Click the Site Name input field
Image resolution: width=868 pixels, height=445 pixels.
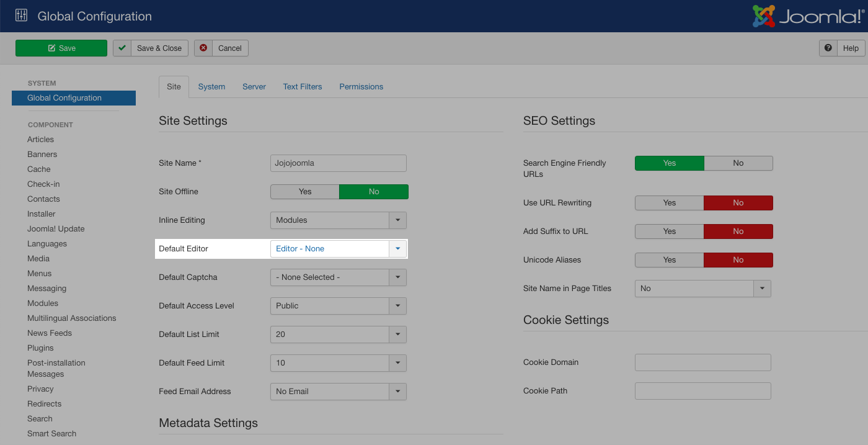pos(339,163)
